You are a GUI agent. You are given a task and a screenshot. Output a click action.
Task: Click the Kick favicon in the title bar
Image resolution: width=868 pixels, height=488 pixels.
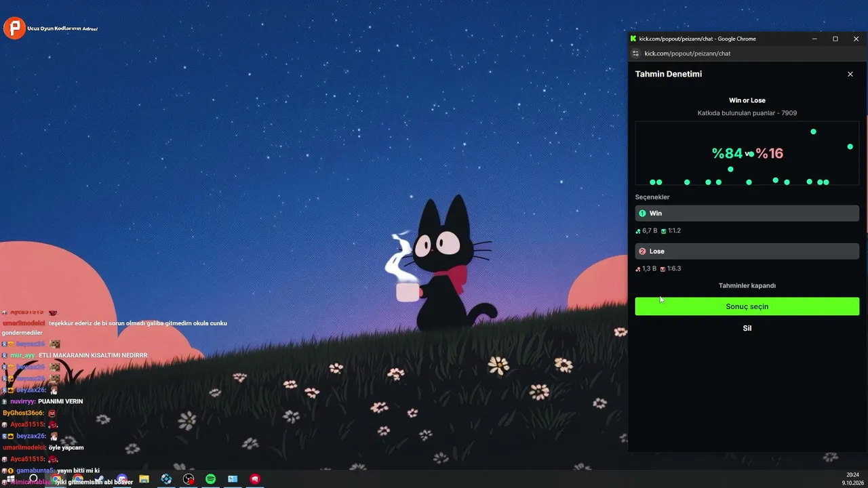click(x=633, y=39)
